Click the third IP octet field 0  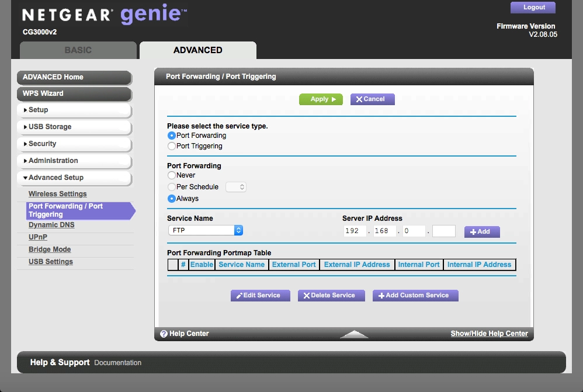click(414, 231)
